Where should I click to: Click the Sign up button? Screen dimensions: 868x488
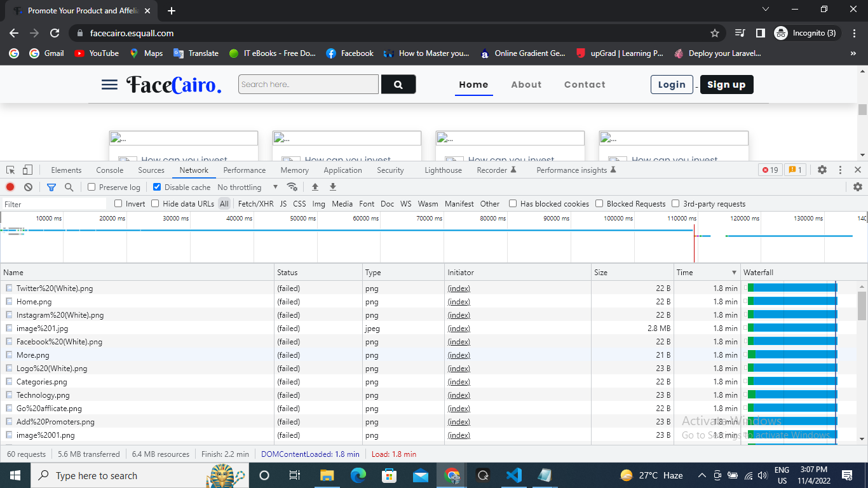tap(726, 85)
